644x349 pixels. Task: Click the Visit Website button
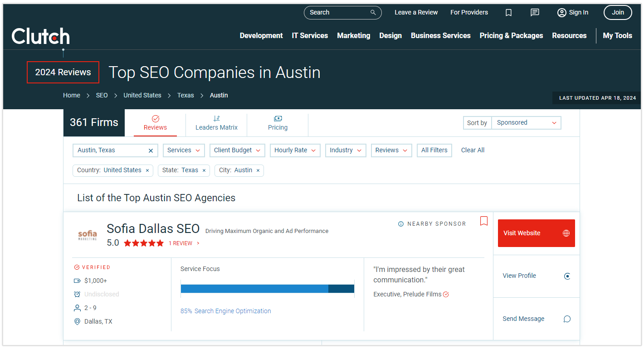tap(536, 233)
